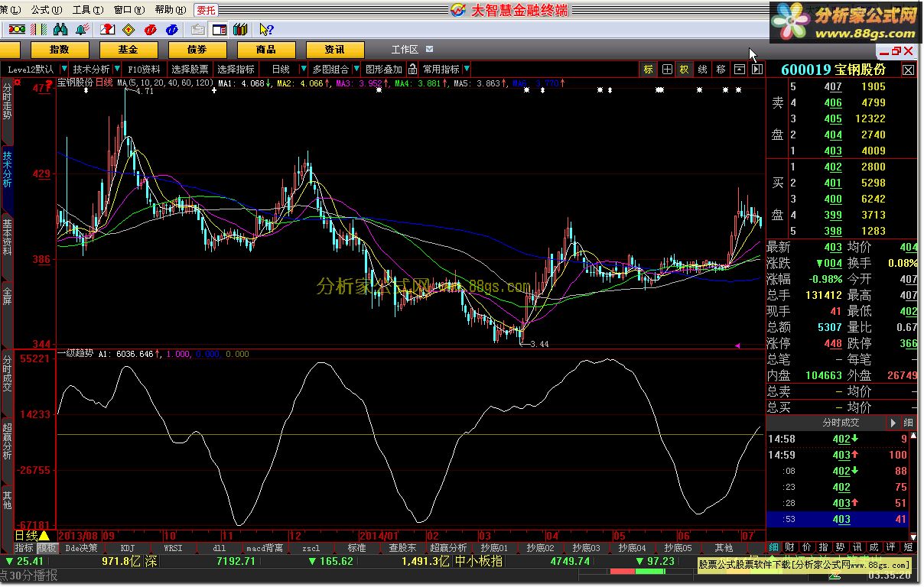Select the 分时走势 side tab
Viewport: 924px width, 587px height.
(x=8, y=102)
